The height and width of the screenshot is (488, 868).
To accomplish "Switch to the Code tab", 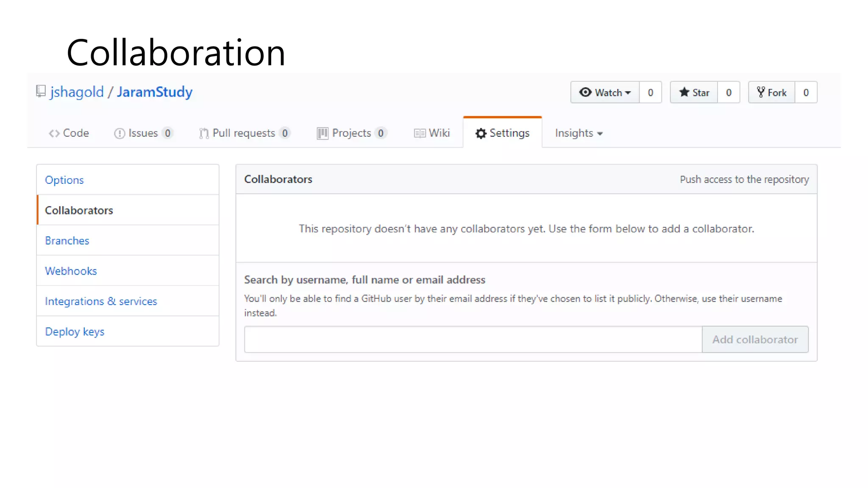I will [69, 133].
